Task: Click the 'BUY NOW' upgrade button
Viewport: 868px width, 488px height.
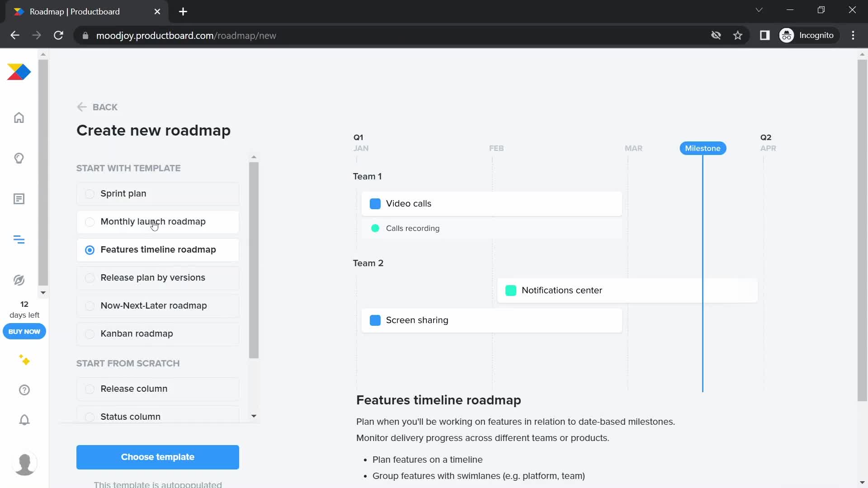Action: (24, 331)
